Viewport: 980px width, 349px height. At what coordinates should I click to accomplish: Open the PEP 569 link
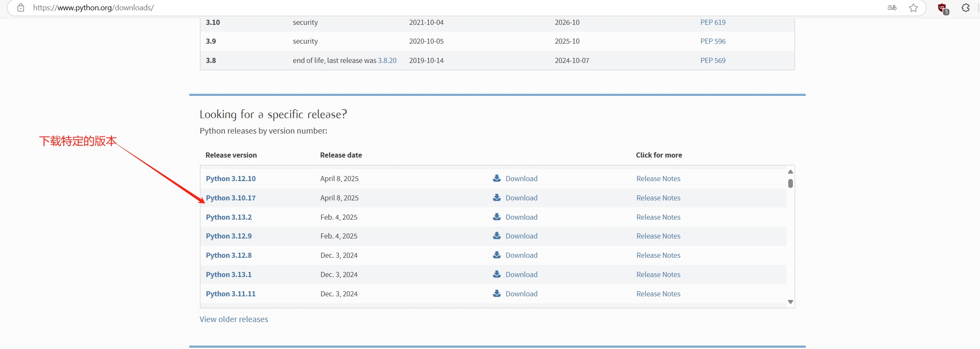point(713,60)
